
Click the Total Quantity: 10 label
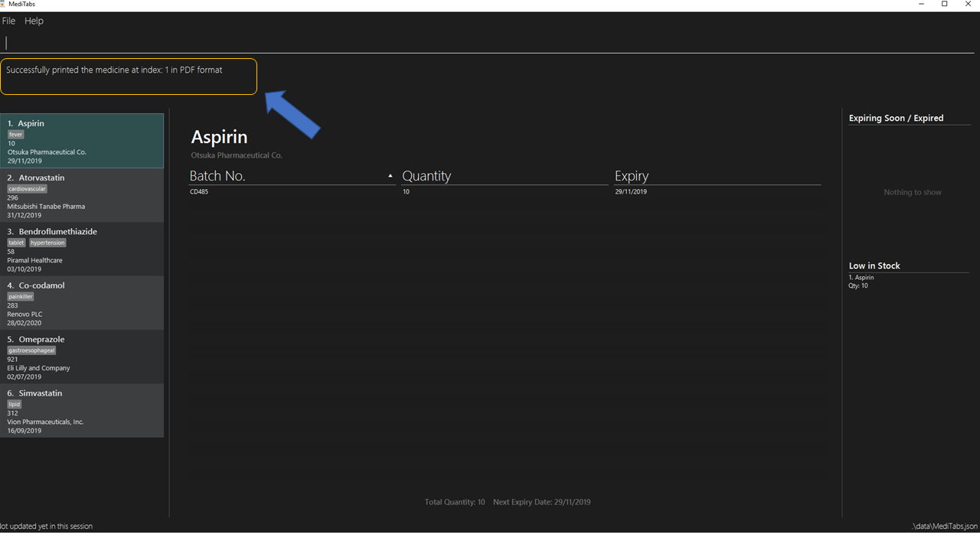pyautogui.click(x=455, y=502)
